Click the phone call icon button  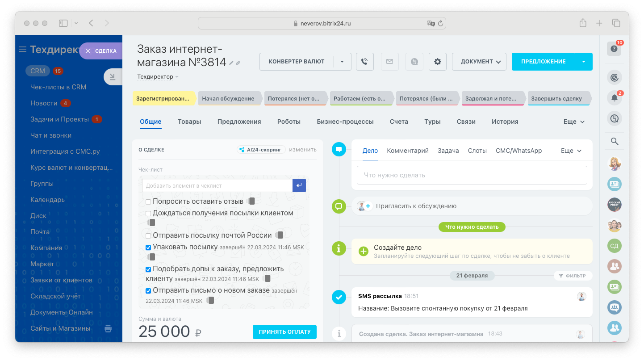(x=364, y=62)
